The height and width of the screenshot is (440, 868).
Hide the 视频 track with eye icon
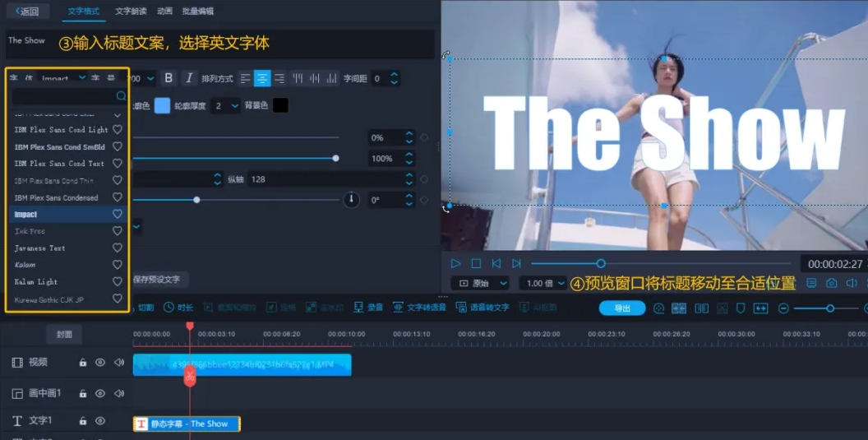point(100,363)
